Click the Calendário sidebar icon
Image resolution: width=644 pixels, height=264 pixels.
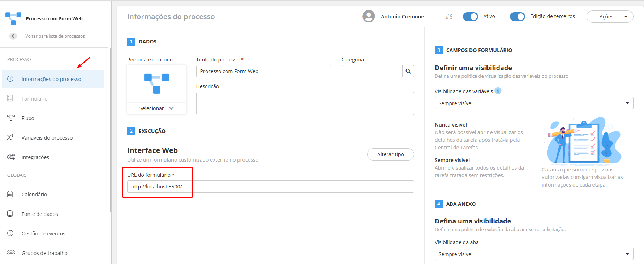click(x=10, y=194)
